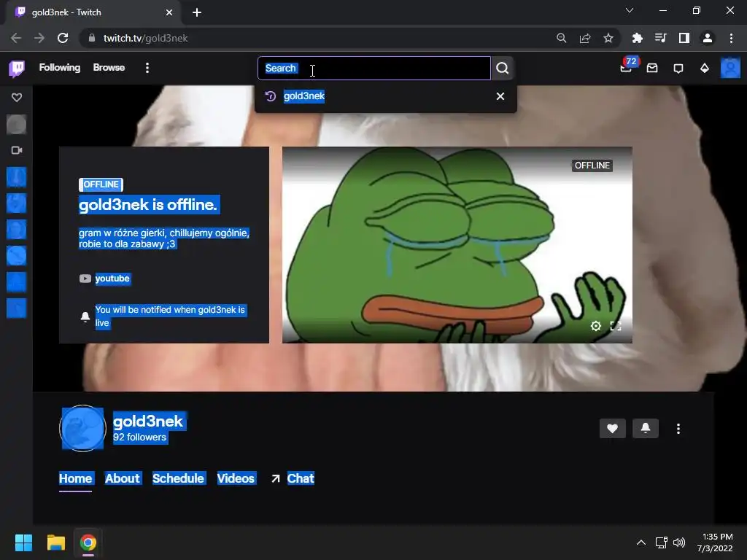This screenshot has height=560, width=747.
Task: Reload the Twitch page
Action: pos(63,38)
